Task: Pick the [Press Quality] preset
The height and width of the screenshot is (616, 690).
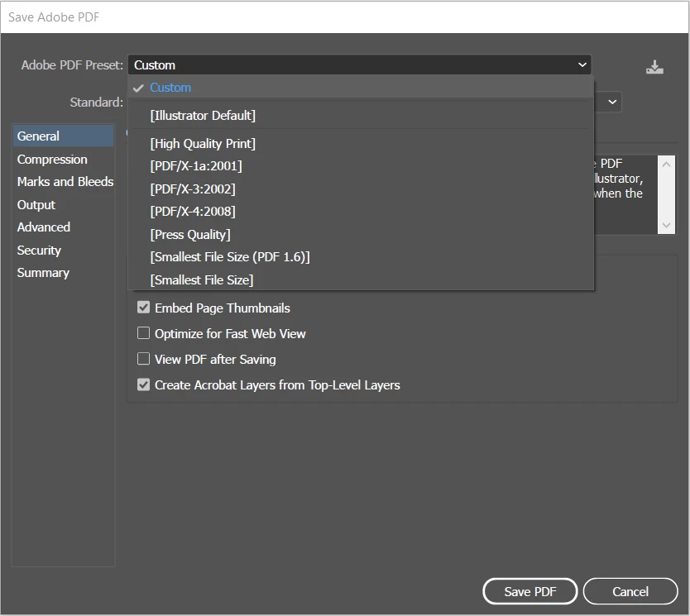Action: tap(361, 234)
